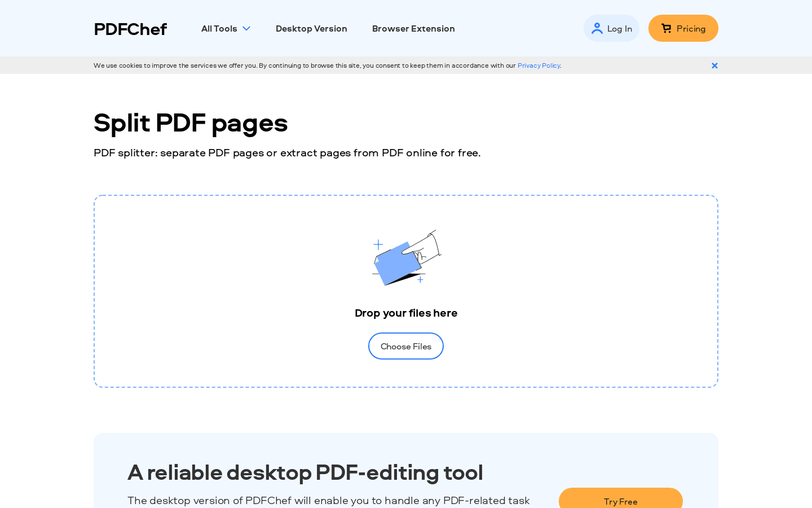Viewport: 812px width, 508px height.
Task: Click the Drop your files here label
Action: [406, 313]
